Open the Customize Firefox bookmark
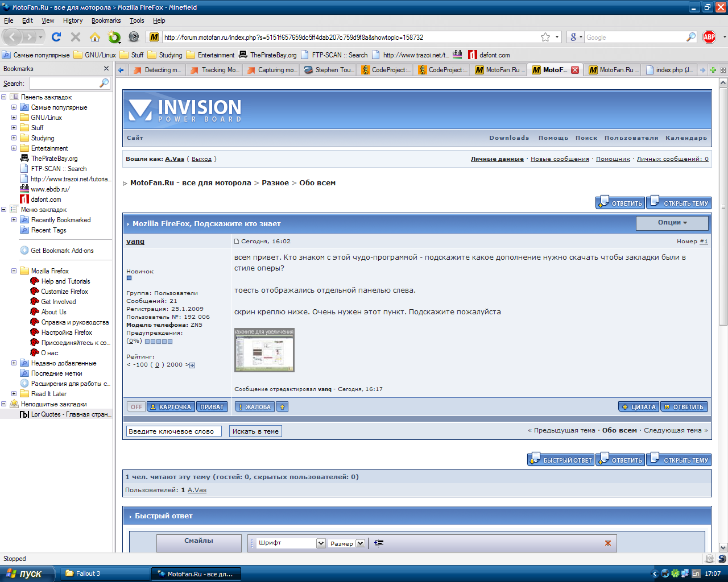Viewport: 728px width, 582px height. [59, 292]
